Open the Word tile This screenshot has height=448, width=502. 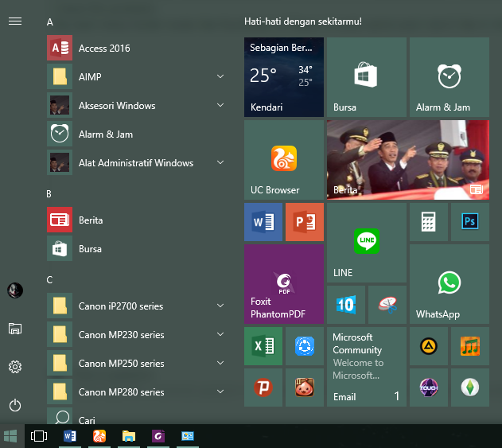pos(263,222)
